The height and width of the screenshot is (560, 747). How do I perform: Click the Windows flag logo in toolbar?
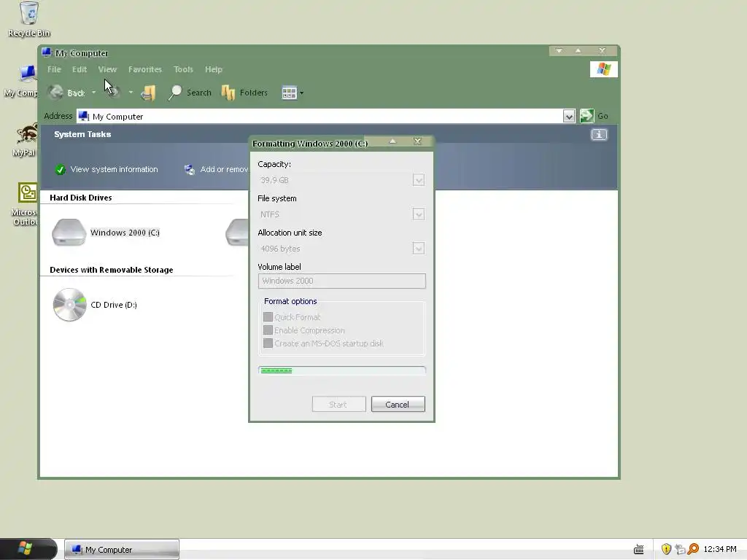point(603,69)
